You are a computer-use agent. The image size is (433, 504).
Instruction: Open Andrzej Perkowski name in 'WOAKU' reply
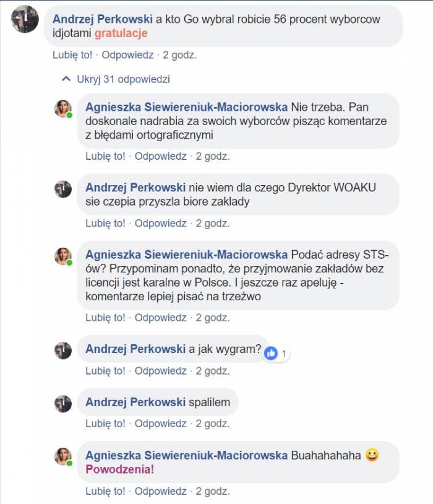pos(135,188)
